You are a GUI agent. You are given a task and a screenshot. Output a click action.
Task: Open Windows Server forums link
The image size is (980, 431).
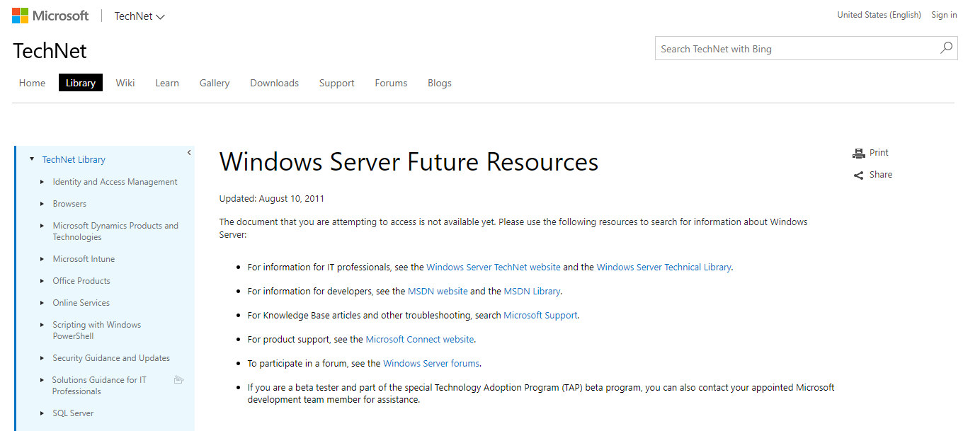coord(431,364)
